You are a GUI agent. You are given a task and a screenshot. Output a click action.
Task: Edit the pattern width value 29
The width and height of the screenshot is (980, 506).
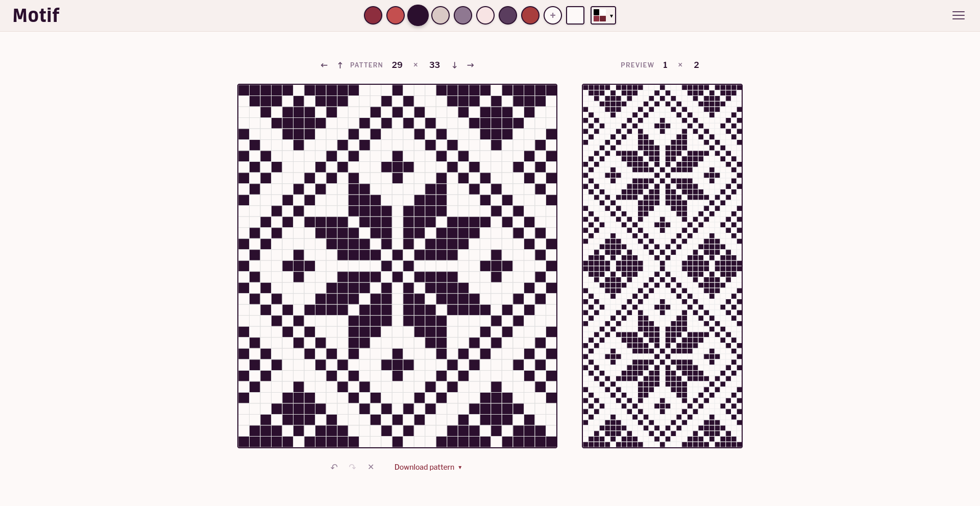pos(397,65)
